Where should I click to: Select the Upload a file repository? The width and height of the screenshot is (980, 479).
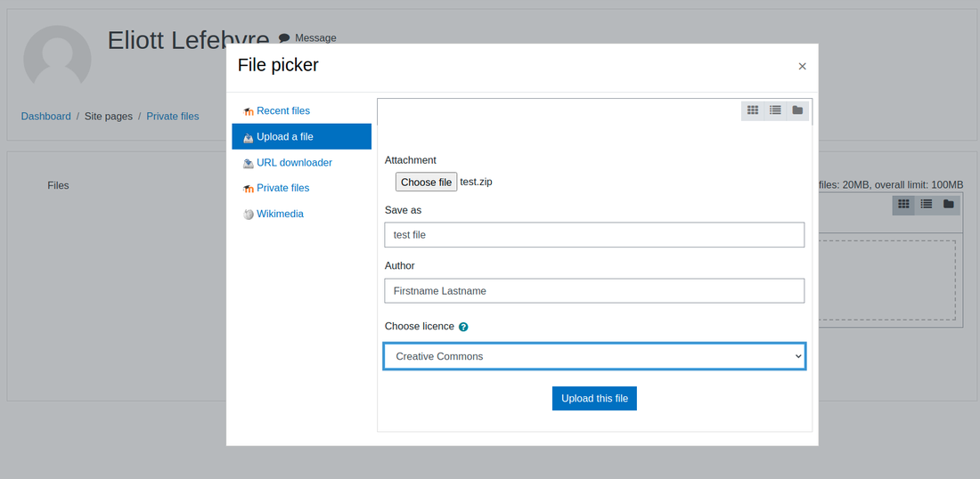coord(302,137)
